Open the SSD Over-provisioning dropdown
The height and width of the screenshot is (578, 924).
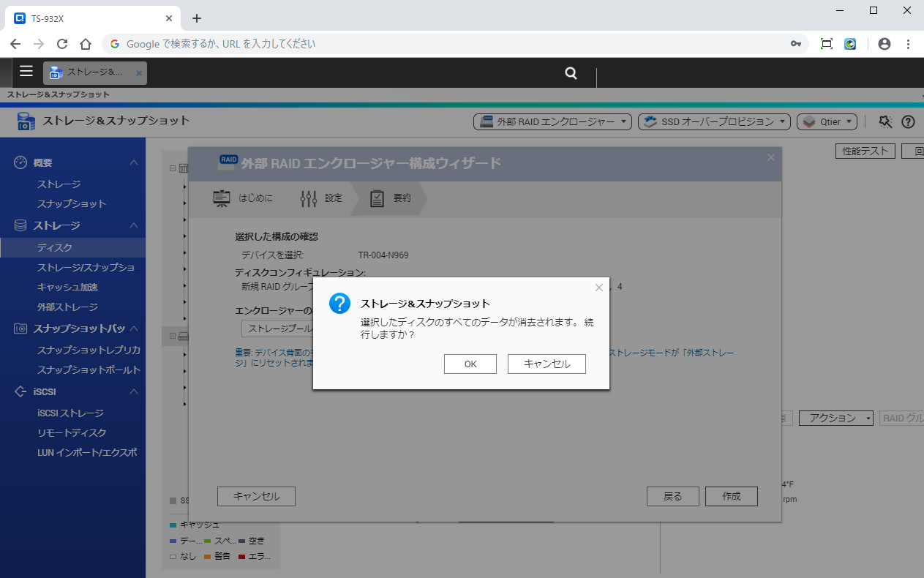click(x=714, y=122)
